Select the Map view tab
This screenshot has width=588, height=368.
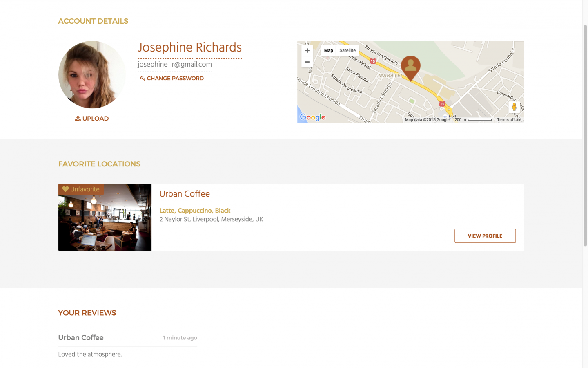click(x=328, y=51)
